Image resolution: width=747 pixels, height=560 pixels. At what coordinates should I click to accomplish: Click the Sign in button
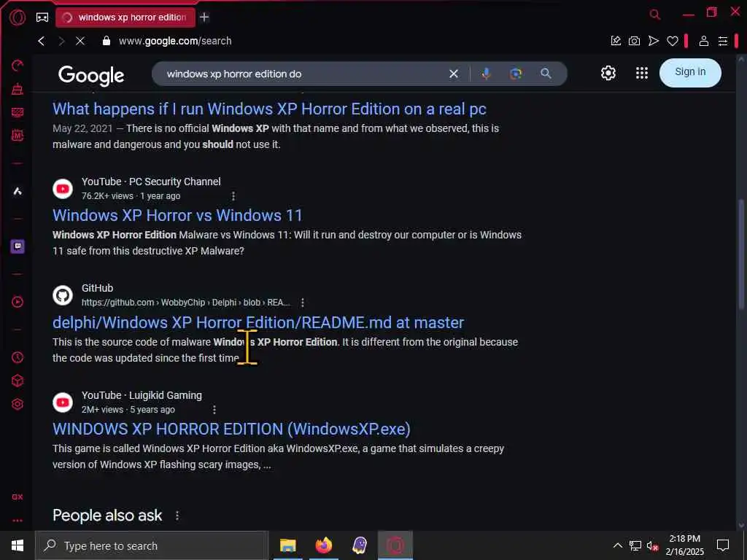[690, 73]
